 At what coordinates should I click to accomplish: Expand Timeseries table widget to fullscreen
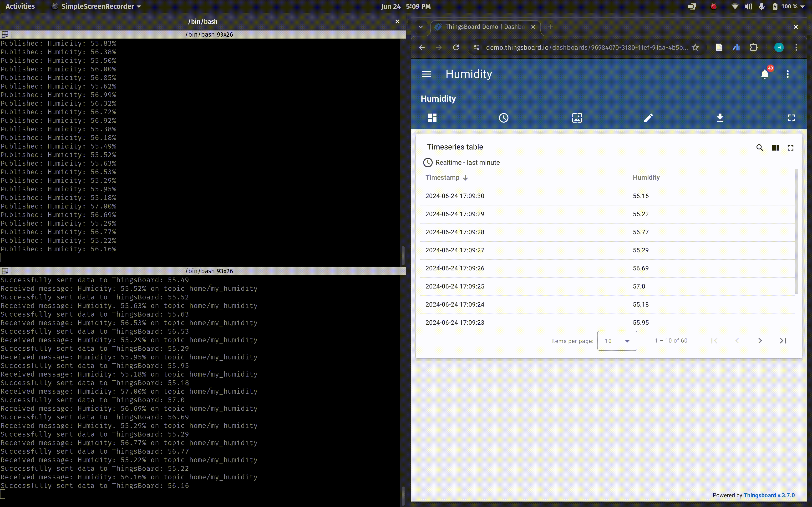(x=791, y=148)
